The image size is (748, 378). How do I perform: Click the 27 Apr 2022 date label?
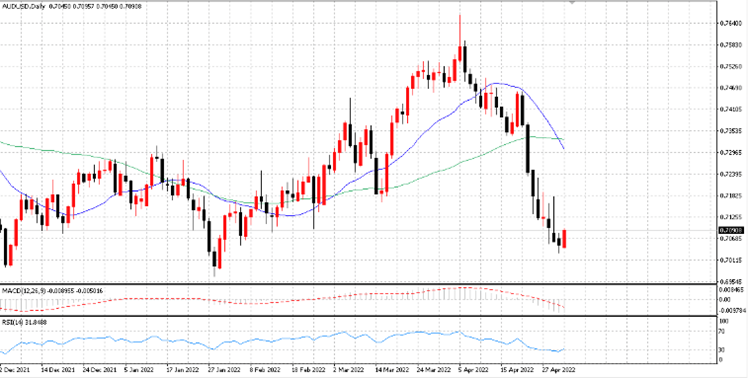point(559,370)
